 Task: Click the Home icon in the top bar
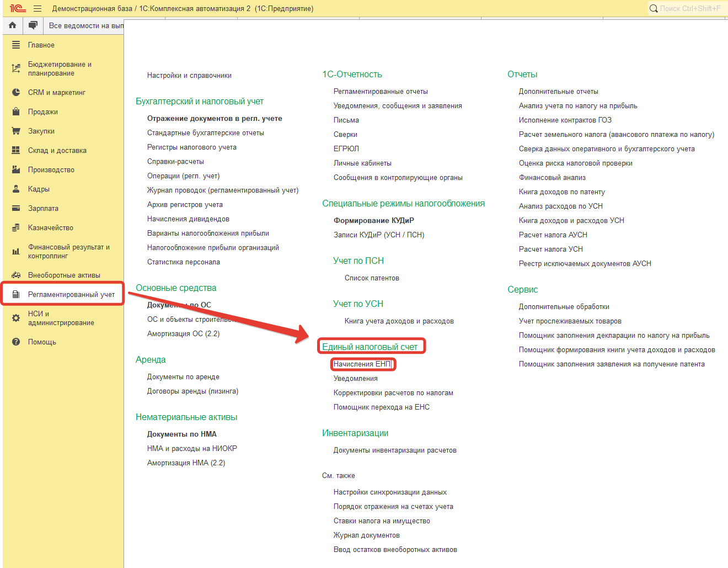coord(13,25)
